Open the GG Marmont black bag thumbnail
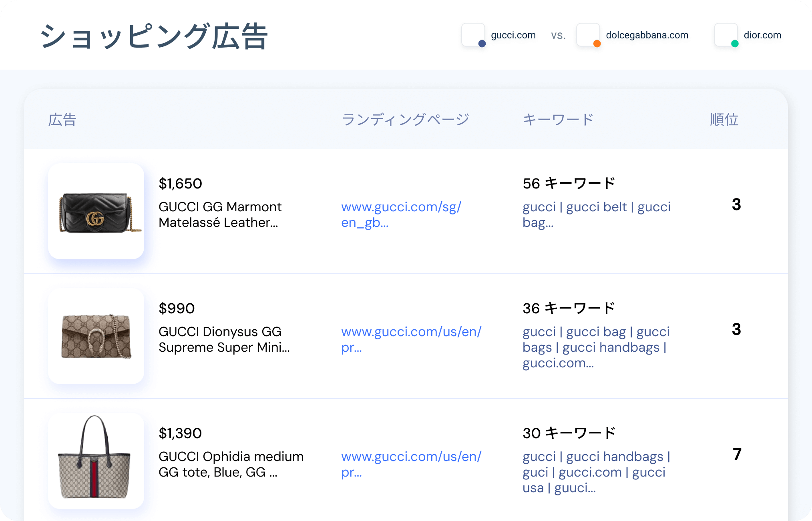This screenshot has height=521, width=812. (96, 211)
